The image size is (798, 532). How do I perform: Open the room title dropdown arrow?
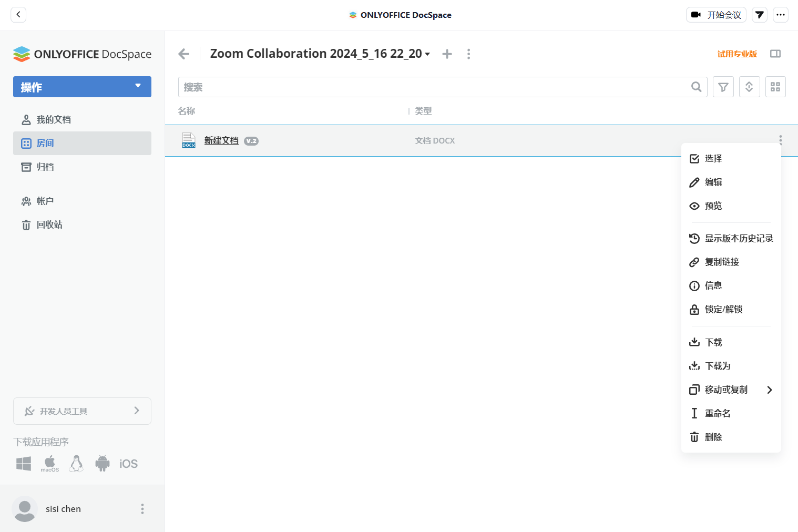coord(427,54)
